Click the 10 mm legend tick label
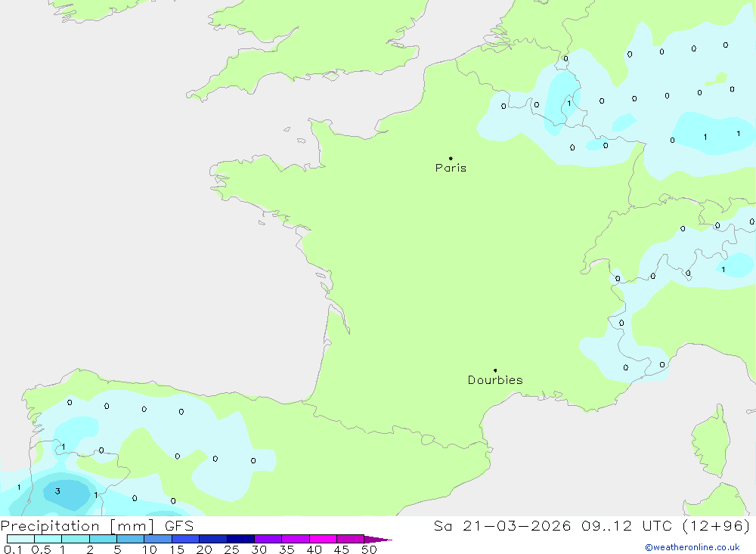The height and width of the screenshot is (554, 756). [150, 549]
